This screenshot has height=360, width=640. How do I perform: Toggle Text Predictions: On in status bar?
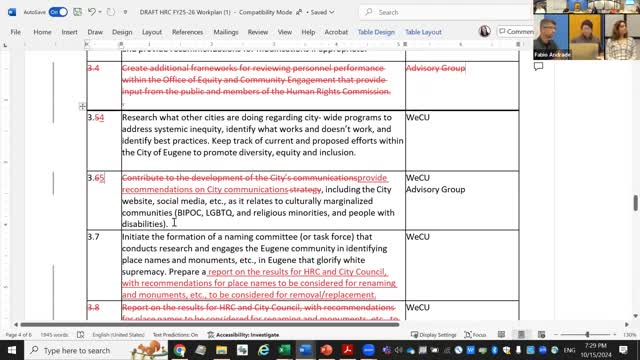(x=175, y=335)
